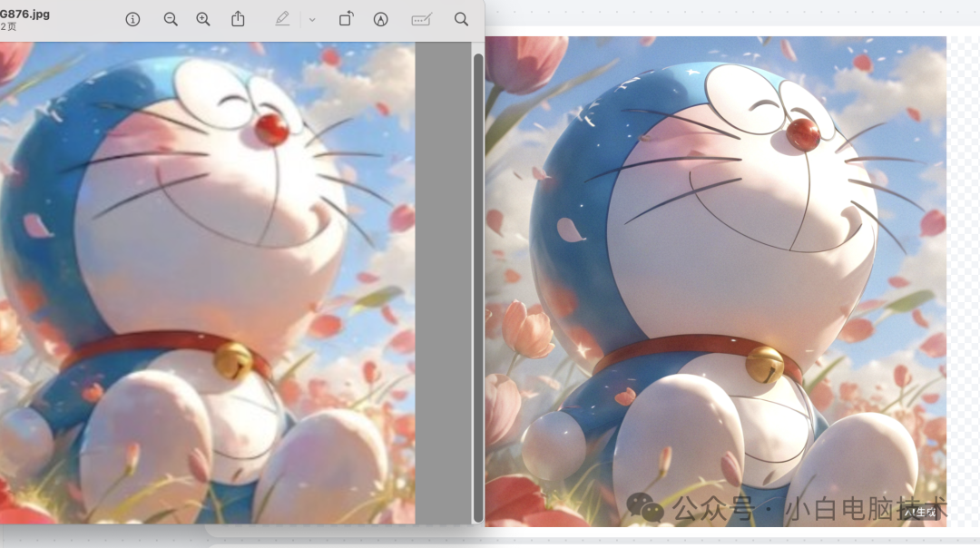This screenshot has height=548, width=980.
Task: Click the G876.jpg window title
Action: tap(25, 14)
